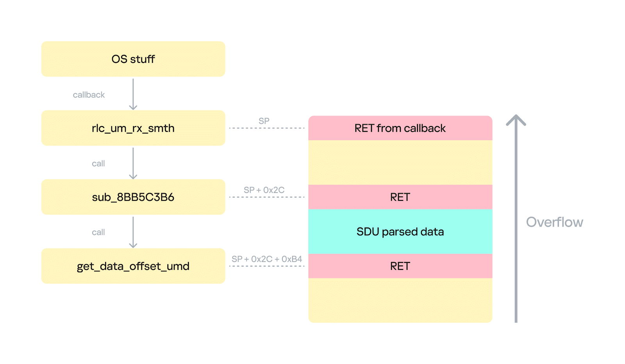
Task: Select the RET from callback stack block
Action: [400, 128]
